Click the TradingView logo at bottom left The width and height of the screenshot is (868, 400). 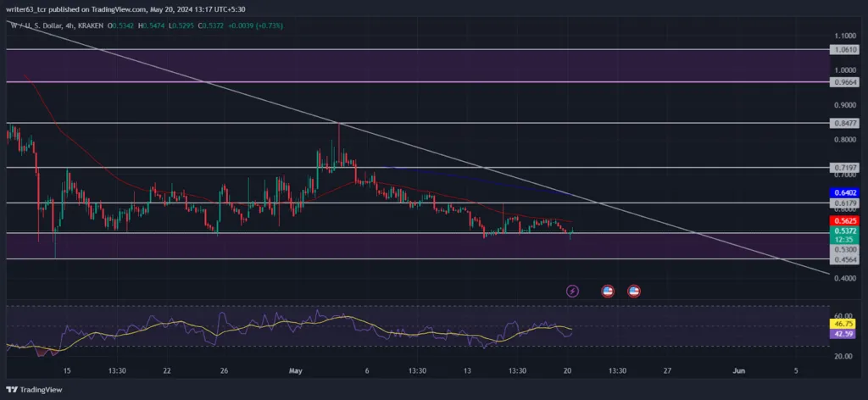coord(34,390)
